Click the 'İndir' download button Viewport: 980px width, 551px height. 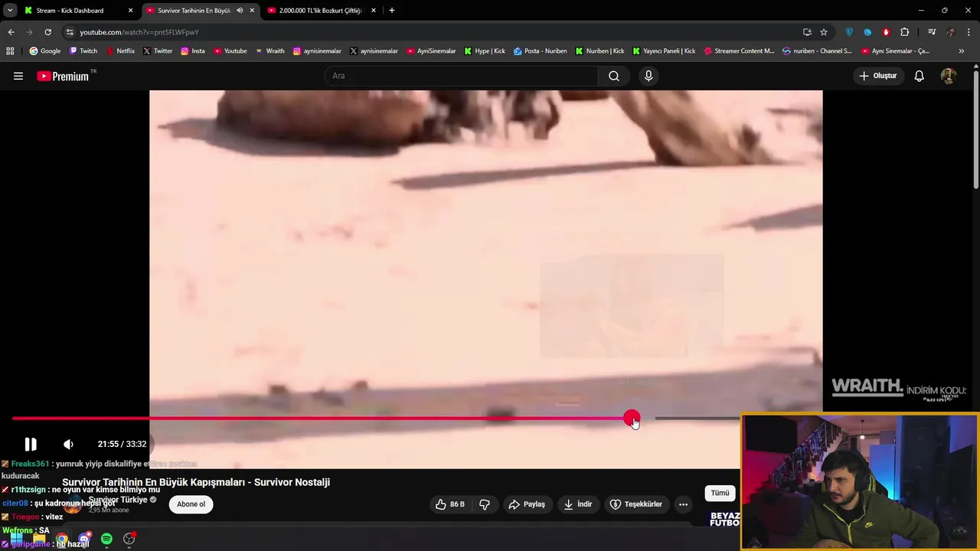(x=578, y=504)
